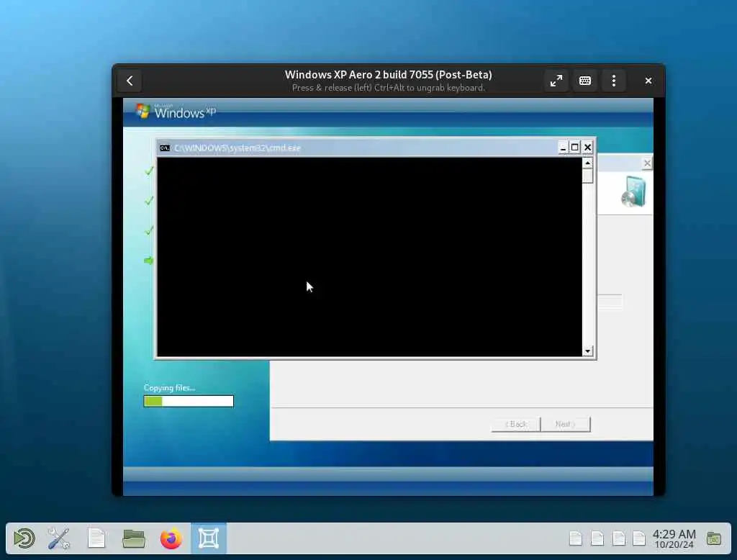
Task: Click the fourth document tray icon beside clock
Action: tap(639, 538)
